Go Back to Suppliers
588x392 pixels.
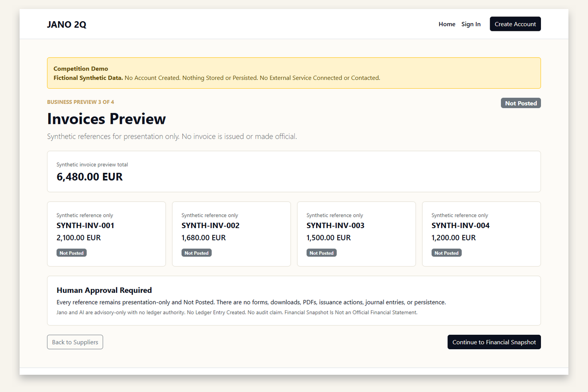(75, 342)
